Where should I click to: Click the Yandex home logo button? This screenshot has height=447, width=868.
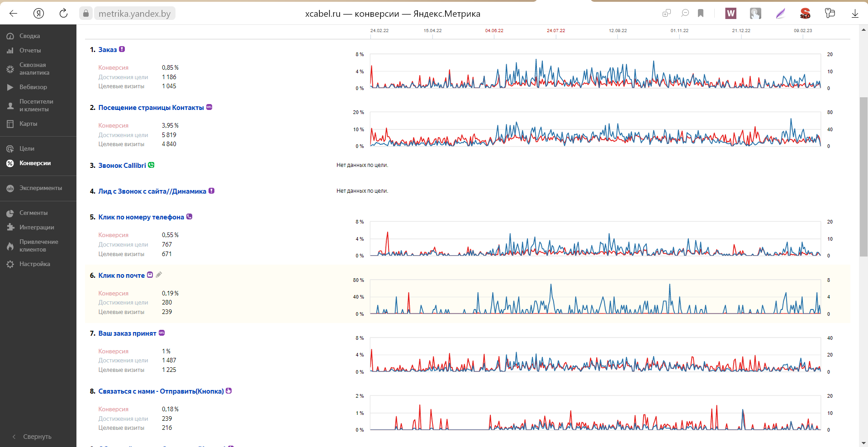pos(38,13)
